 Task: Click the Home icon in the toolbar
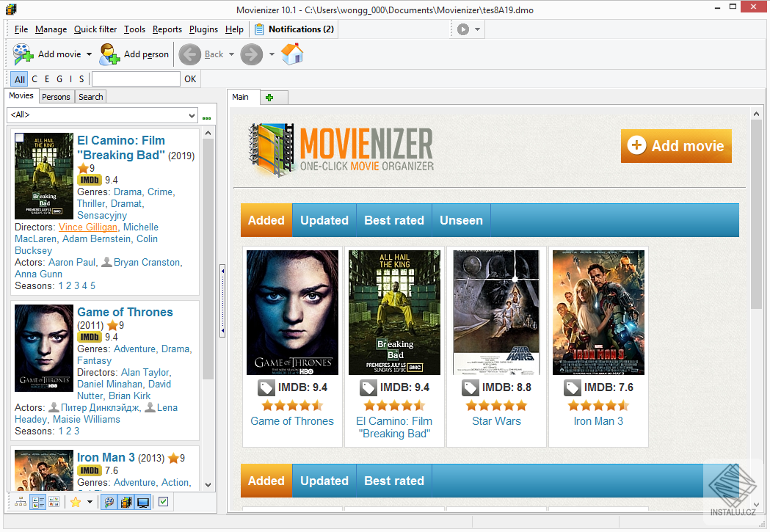coord(291,54)
